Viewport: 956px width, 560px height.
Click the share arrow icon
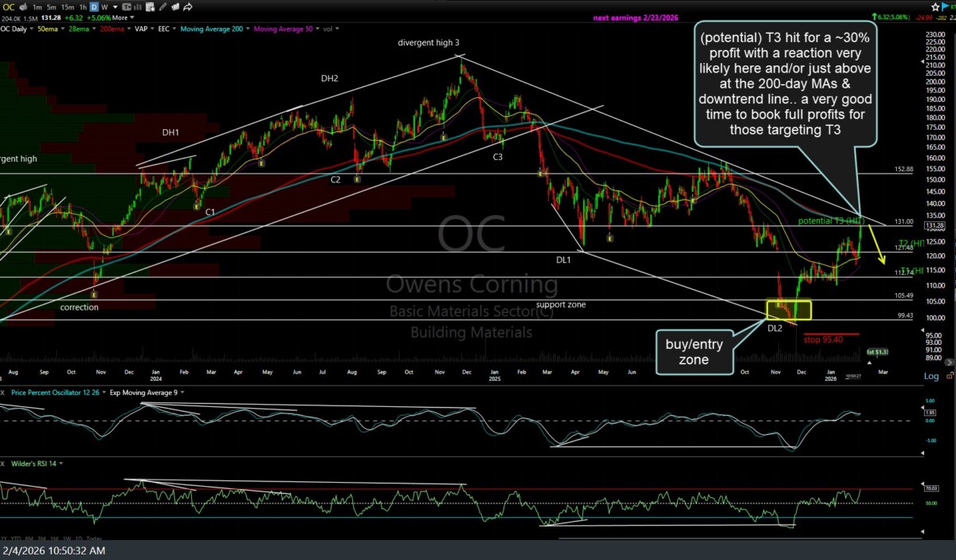pos(189,6)
